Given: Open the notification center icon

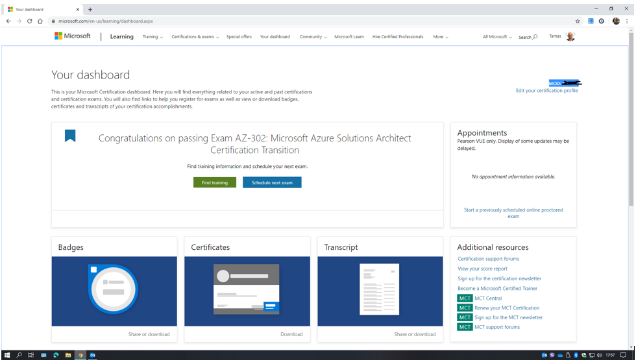Looking at the screenshot, I should click(624, 355).
